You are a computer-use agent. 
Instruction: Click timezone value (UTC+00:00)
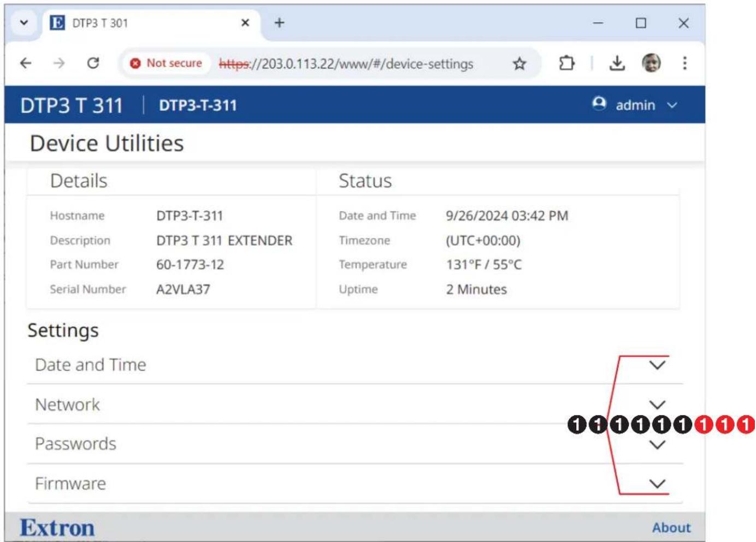click(483, 241)
